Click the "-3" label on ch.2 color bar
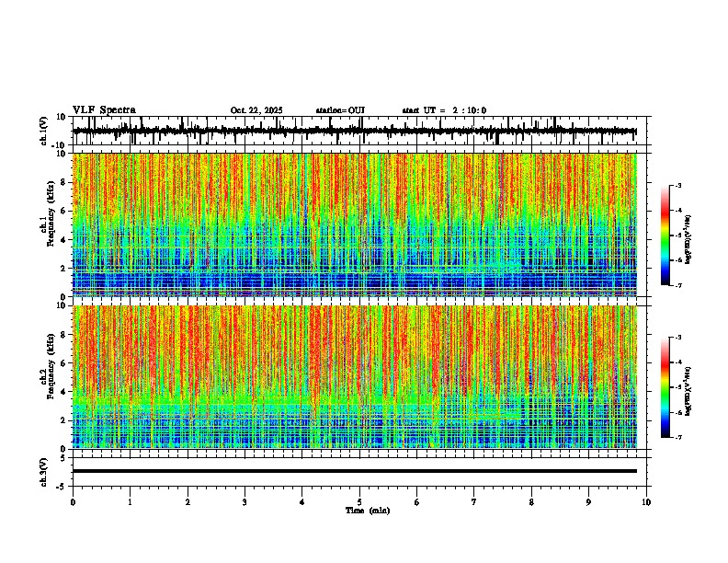This screenshot has height=563, width=728. (677, 338)
